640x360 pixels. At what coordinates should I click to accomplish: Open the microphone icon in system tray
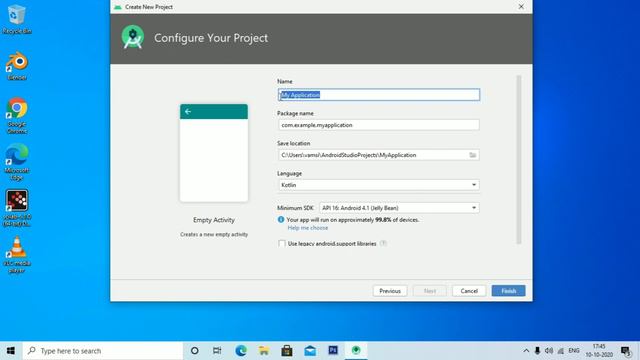(x=538, y=351)
